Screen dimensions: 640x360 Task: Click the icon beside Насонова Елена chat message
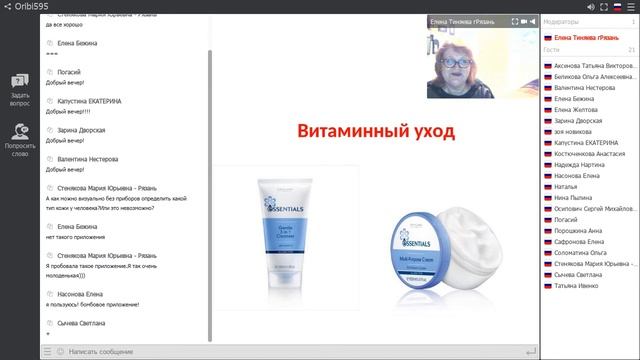[x=50, y=294]
